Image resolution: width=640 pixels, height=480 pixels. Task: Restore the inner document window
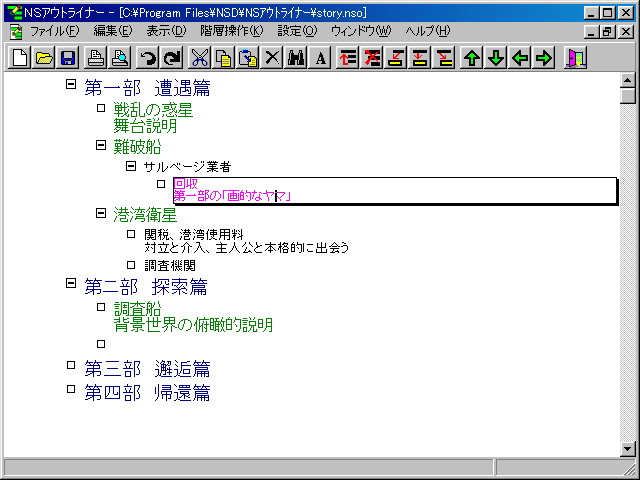click(x=608, y=32)
